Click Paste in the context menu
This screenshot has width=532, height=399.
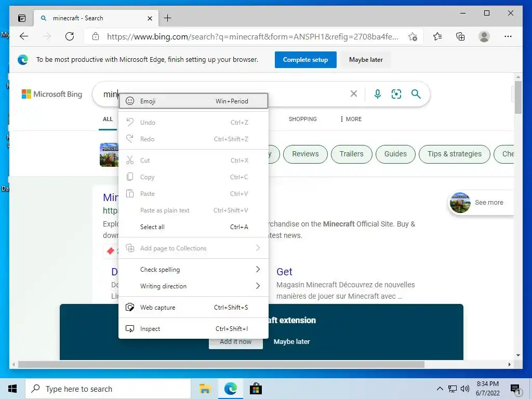193,193
